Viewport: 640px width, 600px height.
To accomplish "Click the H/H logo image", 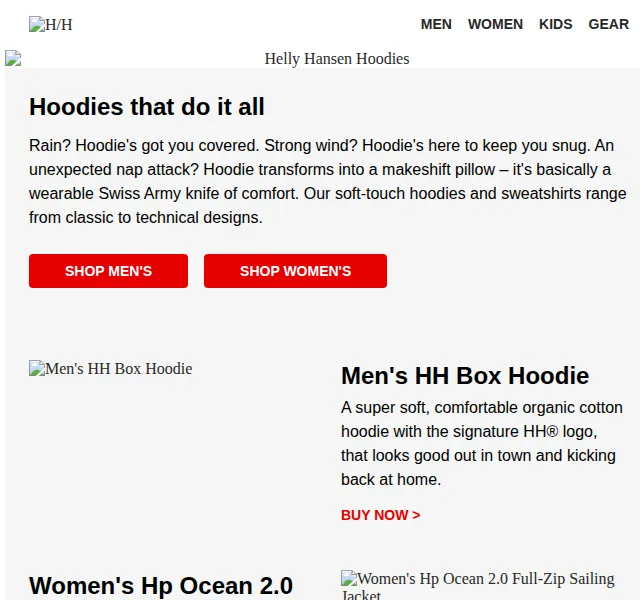I will pos(51,24).
